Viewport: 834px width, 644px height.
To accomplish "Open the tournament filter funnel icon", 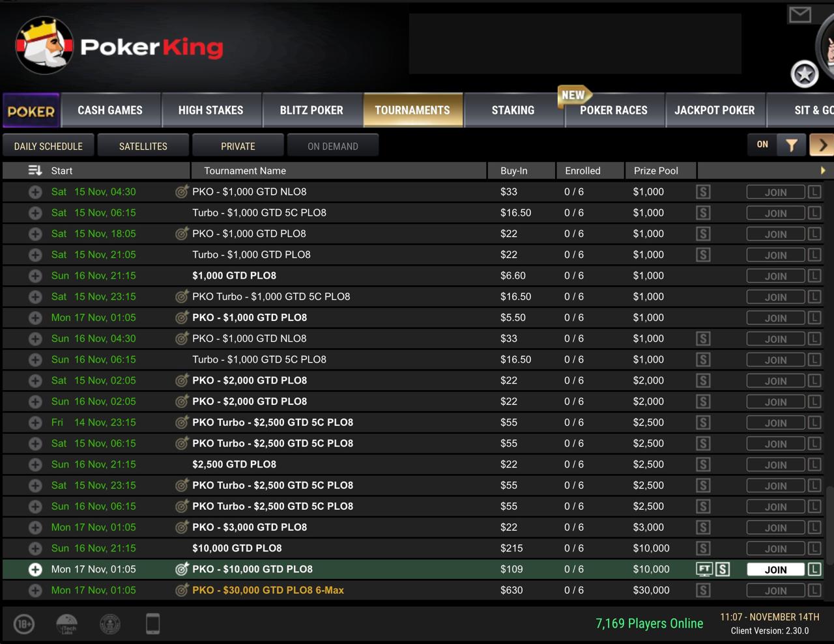I will 791,145.
